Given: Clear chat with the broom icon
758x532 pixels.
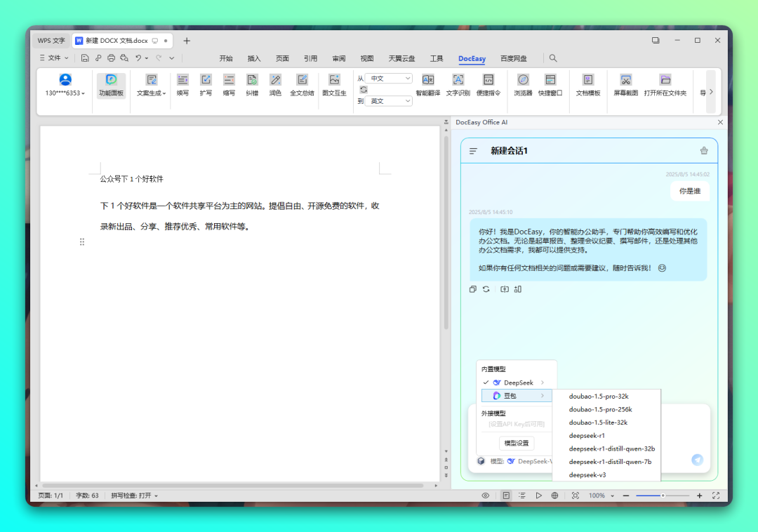Looking at the screenshot, I should pyautogui.click(x=704, y=151).
